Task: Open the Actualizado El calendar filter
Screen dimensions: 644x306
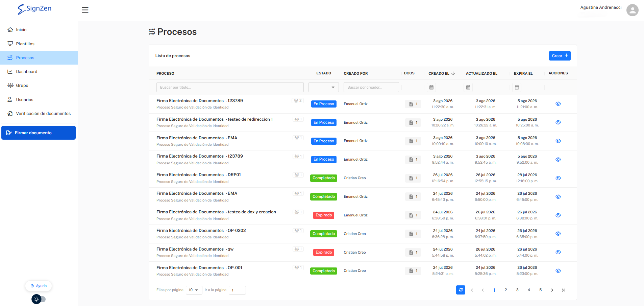Action: [468, 87]
